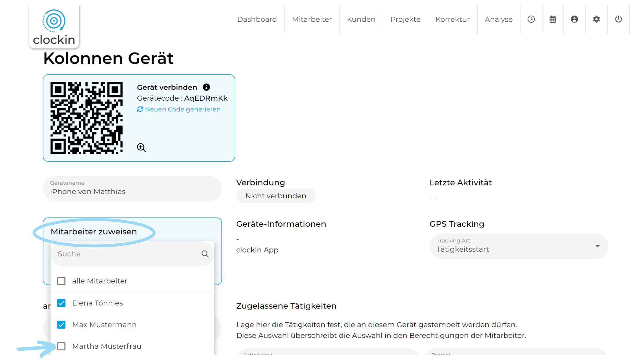634x364 pixels.
Task: Click the alle Mitarbeiter label
Action: pos(100,281)
